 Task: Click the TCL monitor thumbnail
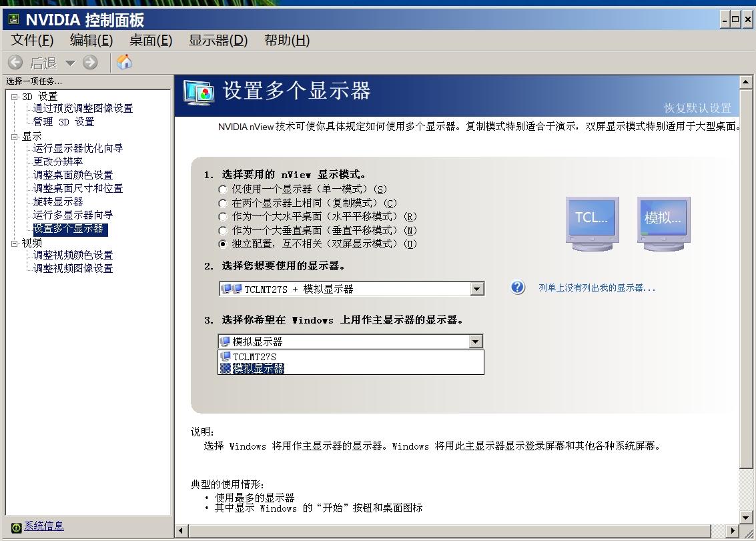click(x=592, y=223)
